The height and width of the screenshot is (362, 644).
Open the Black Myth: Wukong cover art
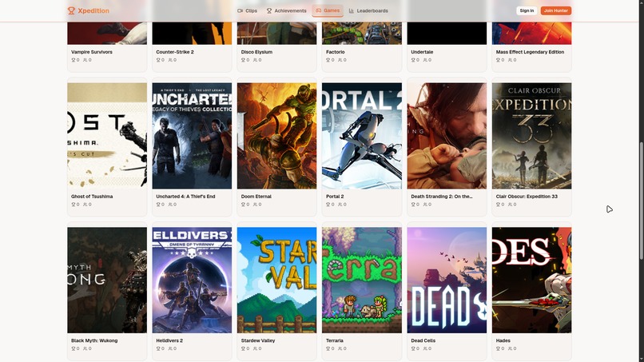(107, 280)
